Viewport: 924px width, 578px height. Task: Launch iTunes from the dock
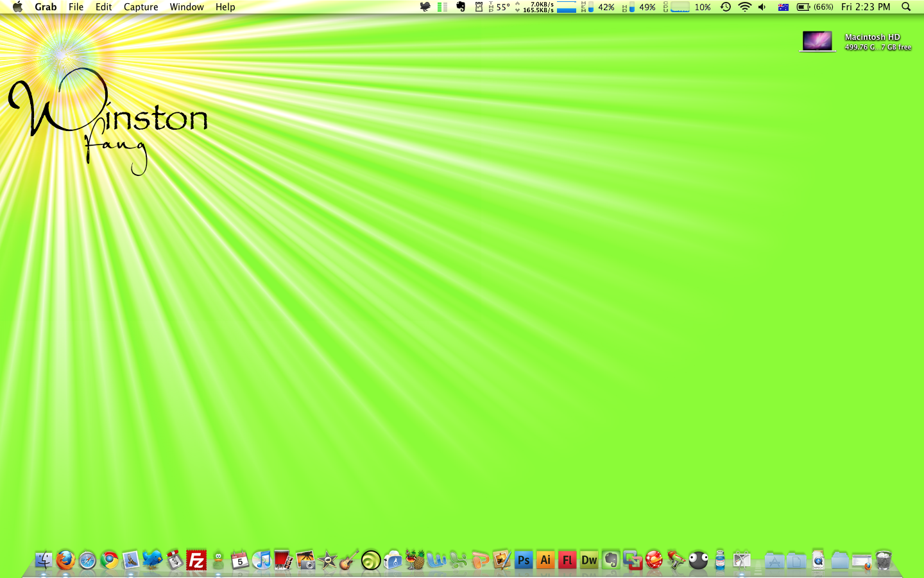262,560
